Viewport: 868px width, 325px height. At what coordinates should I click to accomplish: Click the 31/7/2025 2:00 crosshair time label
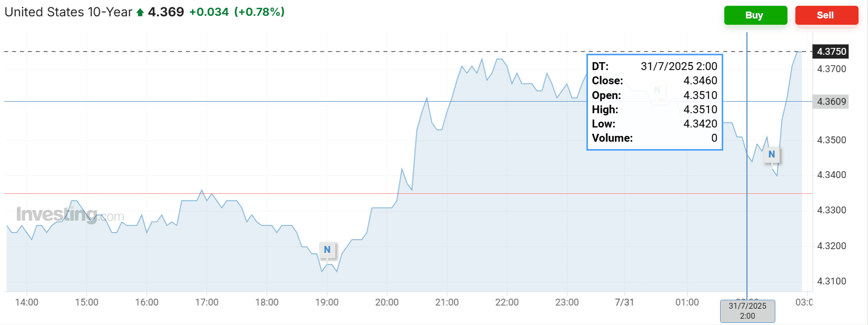click(x=747, y=311)
